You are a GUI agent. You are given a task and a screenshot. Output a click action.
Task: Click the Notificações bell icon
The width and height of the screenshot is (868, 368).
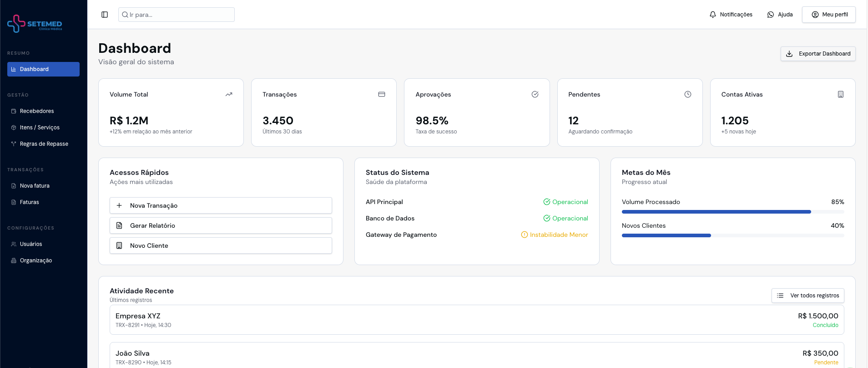click(x=713, y=15)
